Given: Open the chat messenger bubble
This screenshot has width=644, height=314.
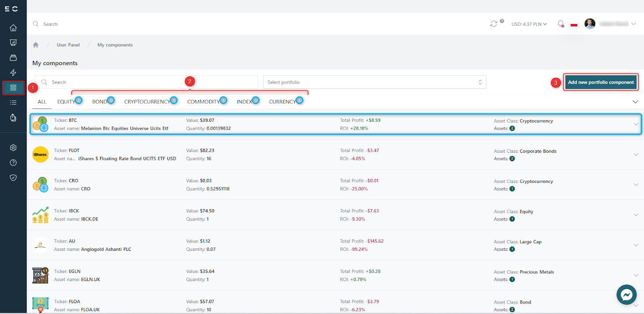Looking at the screenshot, I should coord(626,295).
